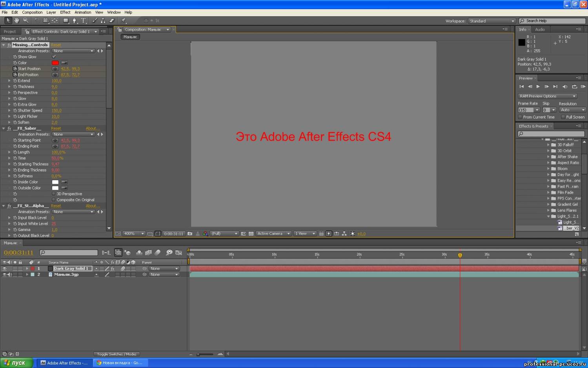Select the Horizontal Type tool
Image resolution: width=588 pixels, height=368 pixels.
click(x=83, y=20)
